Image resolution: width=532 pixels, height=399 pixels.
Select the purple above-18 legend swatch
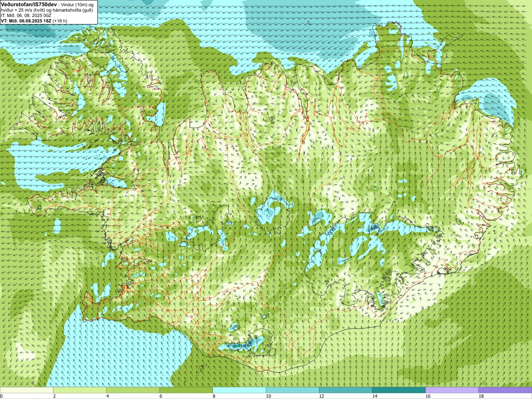pyautogui.click(x=505, y=390)
